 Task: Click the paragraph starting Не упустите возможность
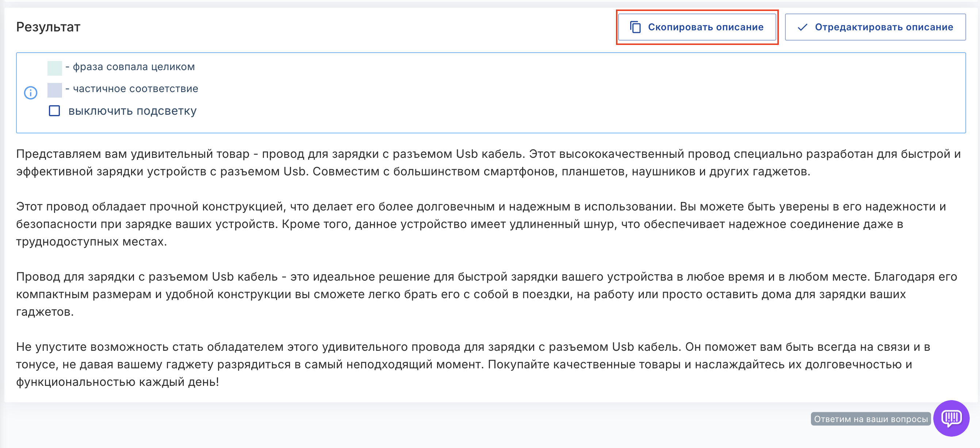click(x=473, y=364)
